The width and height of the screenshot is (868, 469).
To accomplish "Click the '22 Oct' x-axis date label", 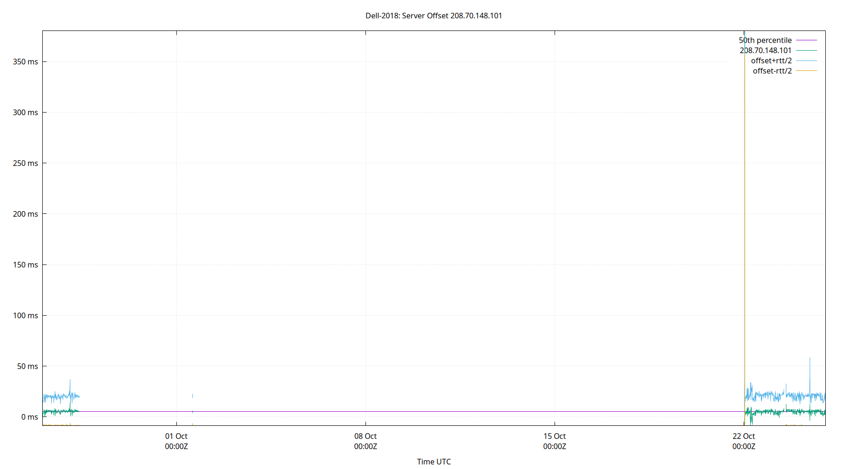I will click(744, 436).
